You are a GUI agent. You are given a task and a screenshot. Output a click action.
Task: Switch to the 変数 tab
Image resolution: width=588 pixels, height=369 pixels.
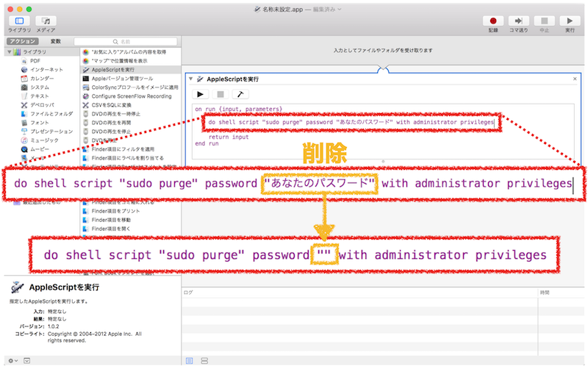(x=56, y=41)
